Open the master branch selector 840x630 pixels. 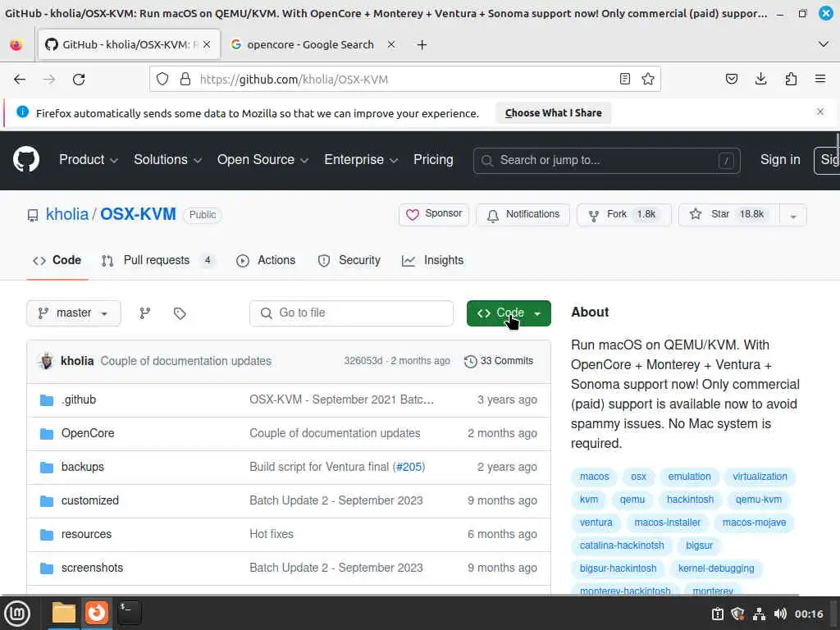[x=73, y=313]
